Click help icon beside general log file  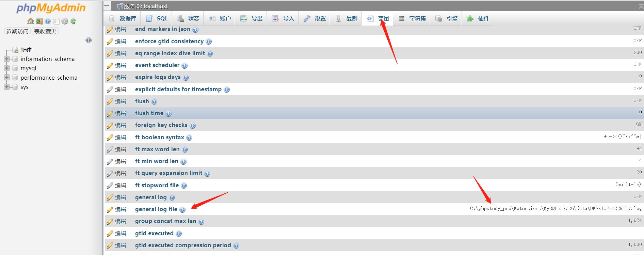(182, 210)
